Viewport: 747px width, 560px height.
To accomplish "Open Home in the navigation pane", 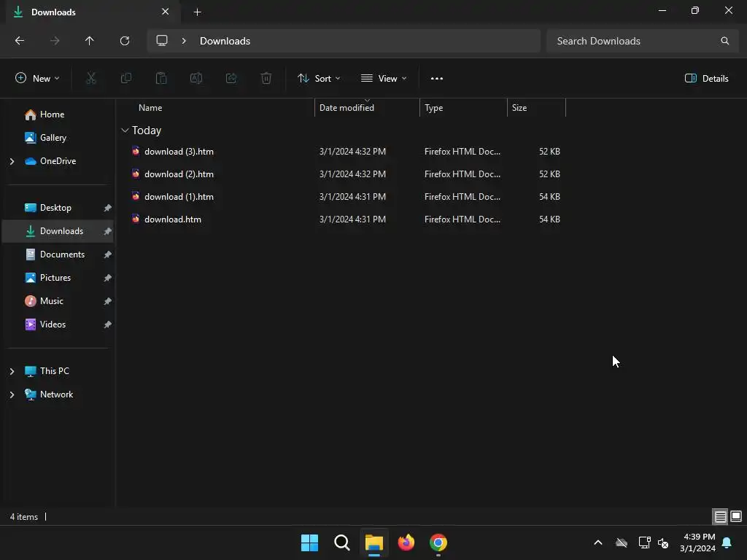I will 52,114.
